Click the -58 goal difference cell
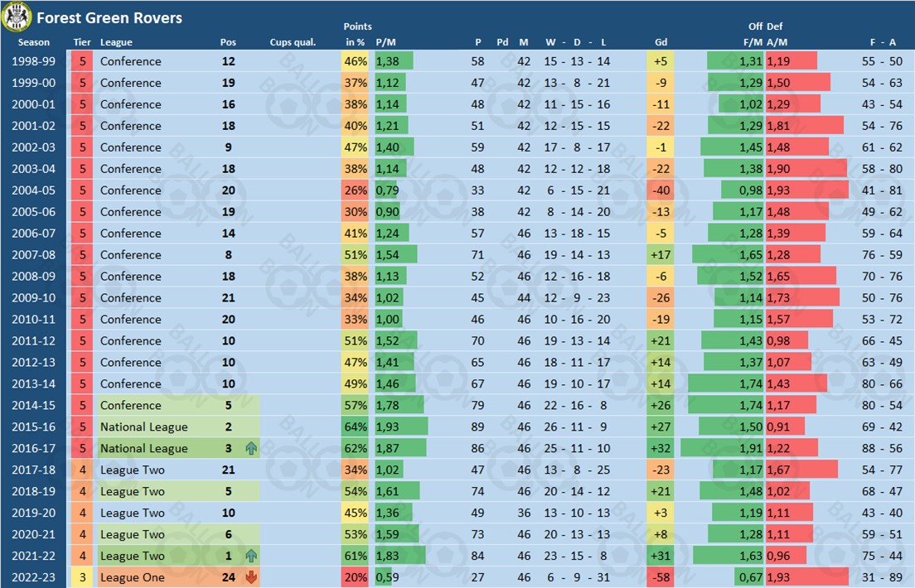The image size is (915, 588). tap(661, 578)
